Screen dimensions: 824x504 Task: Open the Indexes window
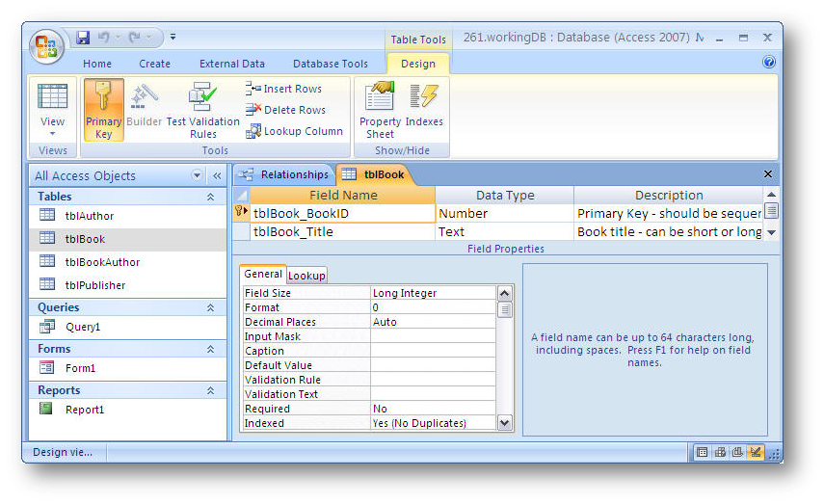tap(424, 110)
